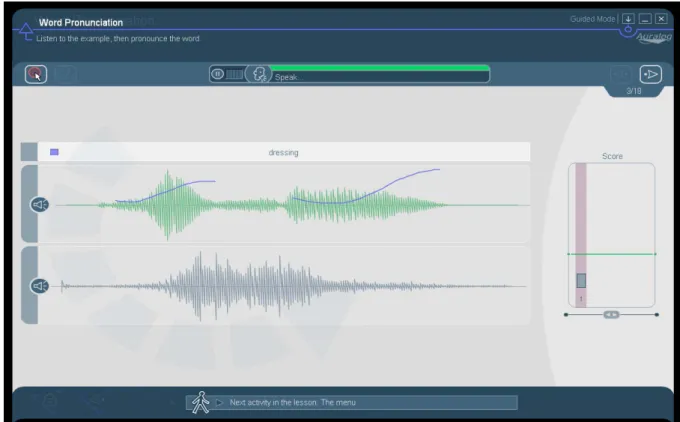The width and height of the screenshot is (680, 422).
Task: Close the Word Pronunciation window
Action: pyautogui.click(x=661, y=19)
